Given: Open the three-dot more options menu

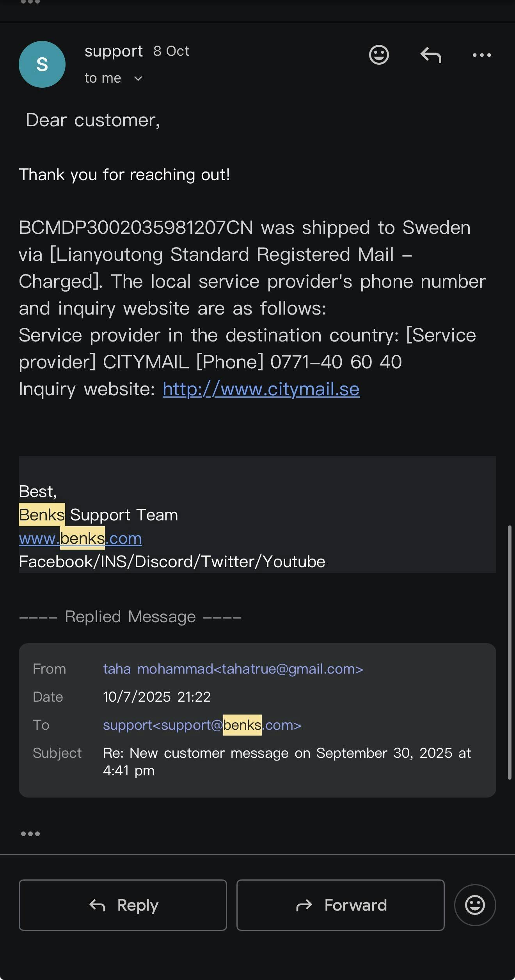Looking at the screenshot, I should [x=482, y=55].
